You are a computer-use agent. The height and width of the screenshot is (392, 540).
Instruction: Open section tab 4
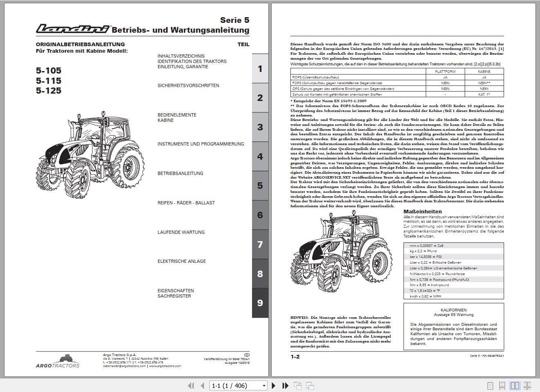(x=260, y=157)
